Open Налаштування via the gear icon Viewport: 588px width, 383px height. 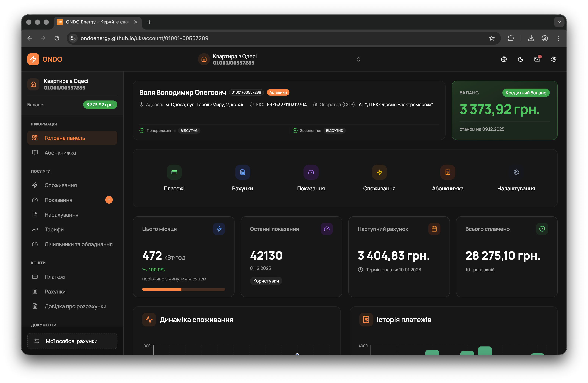pyautogui.click(x=516, y=172)
